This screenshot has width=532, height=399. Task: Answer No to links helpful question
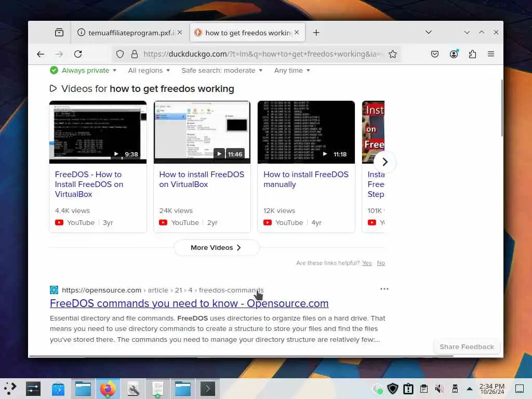(381, 263)
